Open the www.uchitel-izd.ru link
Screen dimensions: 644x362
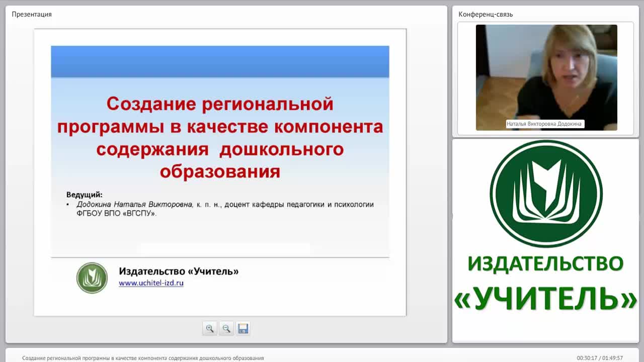(x=151, y=283)
